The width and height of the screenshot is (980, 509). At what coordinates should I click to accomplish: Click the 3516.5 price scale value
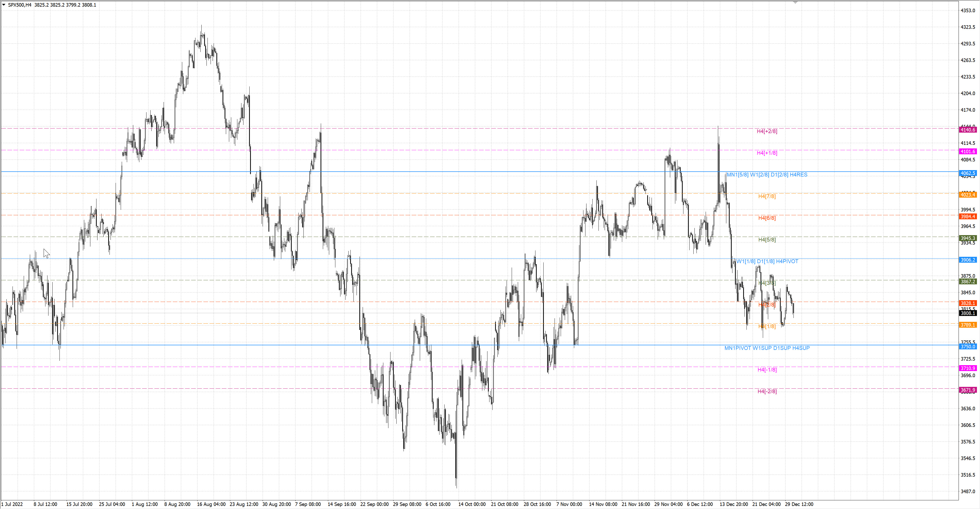[x=968, y=475]
